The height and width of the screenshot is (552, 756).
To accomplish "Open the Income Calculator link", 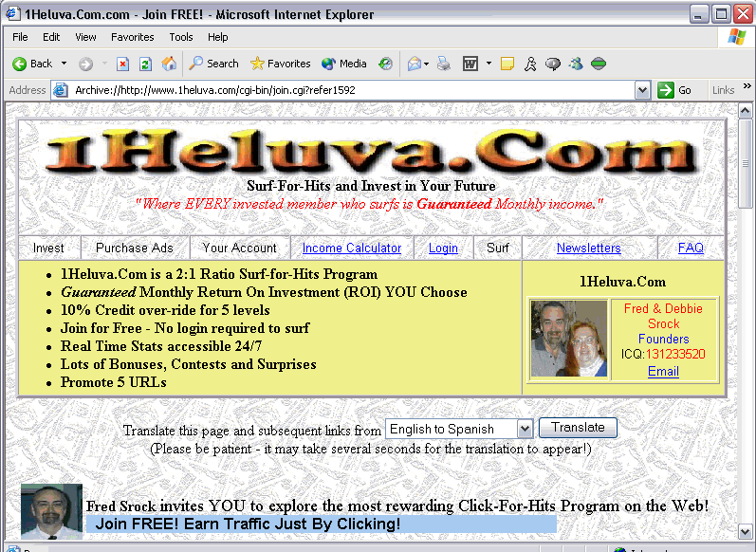I will click(x=351, y=248).
